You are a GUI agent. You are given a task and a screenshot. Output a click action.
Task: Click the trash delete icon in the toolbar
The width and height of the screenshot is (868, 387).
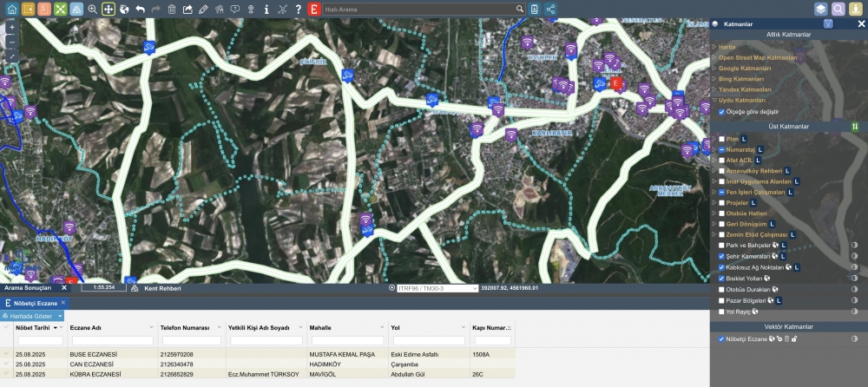tap(171, 10)
